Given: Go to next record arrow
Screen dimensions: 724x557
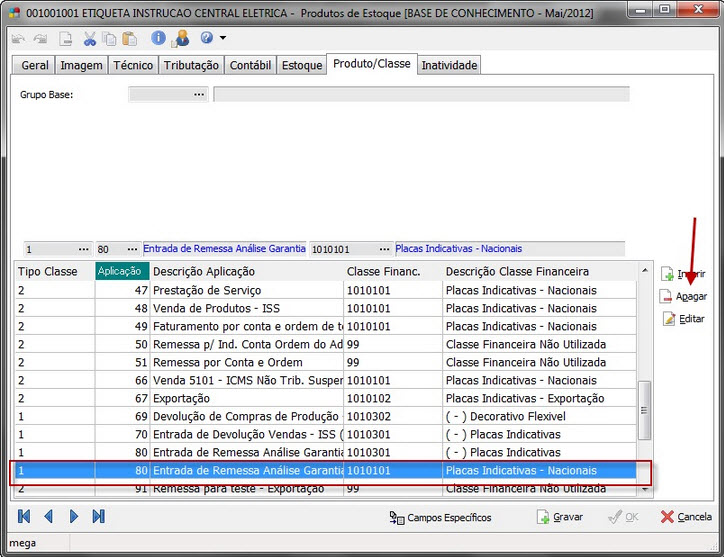Looking at the screenshot, I should (74, 517).
